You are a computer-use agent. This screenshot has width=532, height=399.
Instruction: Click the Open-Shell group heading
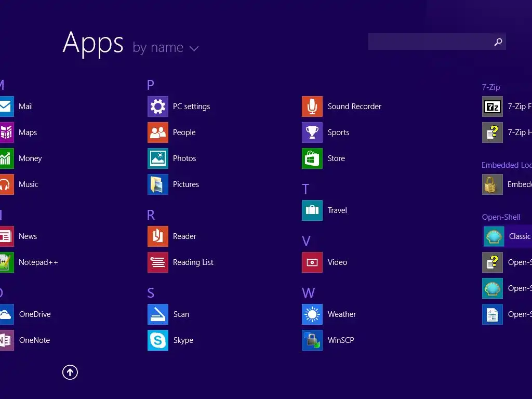[x=501, y=217]
